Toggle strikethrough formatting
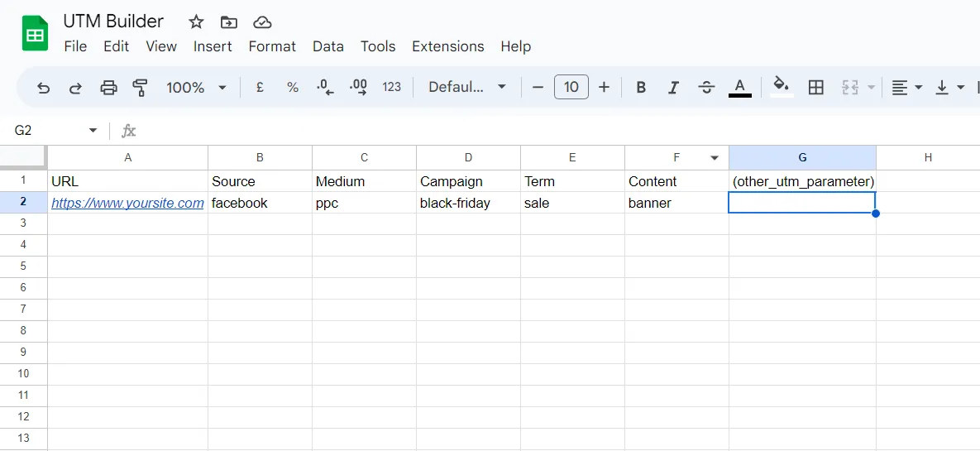The width and height of the screenshot is (980, 451). coord(706,88)
